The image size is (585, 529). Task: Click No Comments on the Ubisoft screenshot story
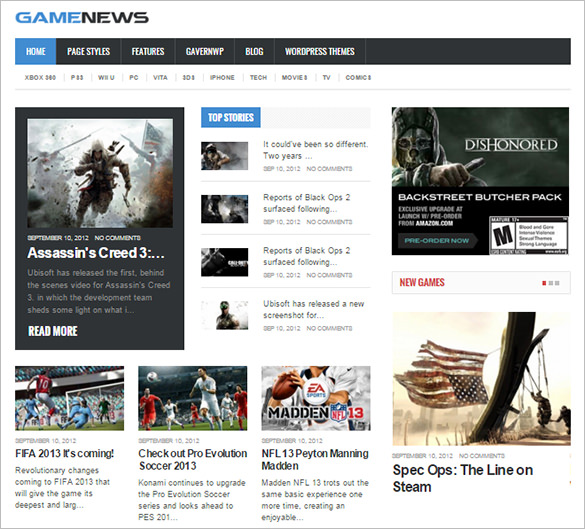329,328
